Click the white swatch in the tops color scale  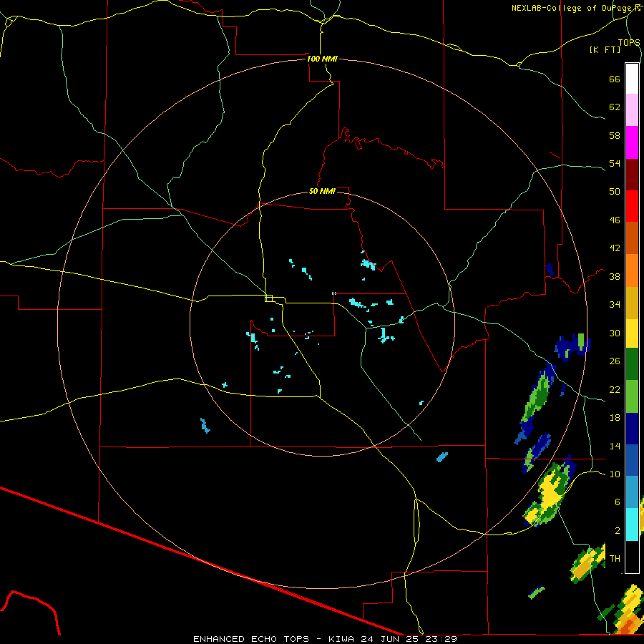[632, 79]
